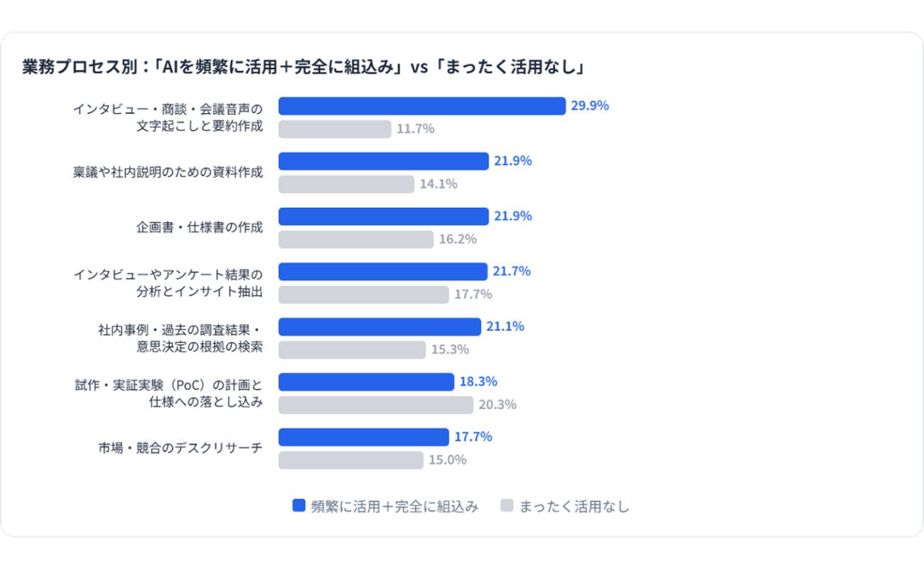
Task: Select the blue 21.1% bar
Action: [380, 326]
